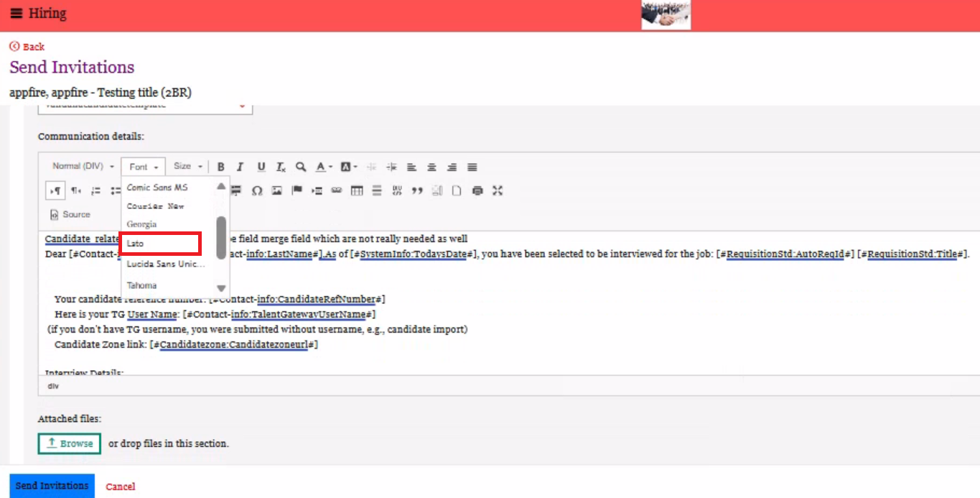Maximize the editor with fullscreen icon
Screen dimensions: 980x498
pos(498,190)
